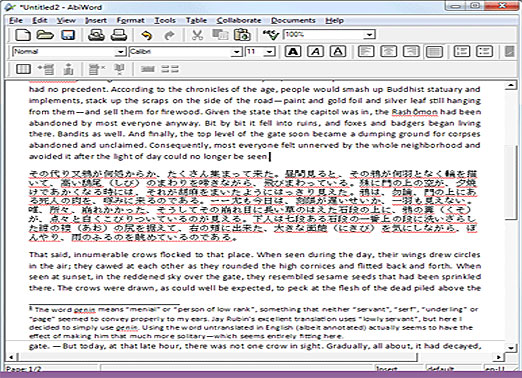Open the Help menu
The height and width of the screenshot is (378, 522).
click(x=334, y=20)
